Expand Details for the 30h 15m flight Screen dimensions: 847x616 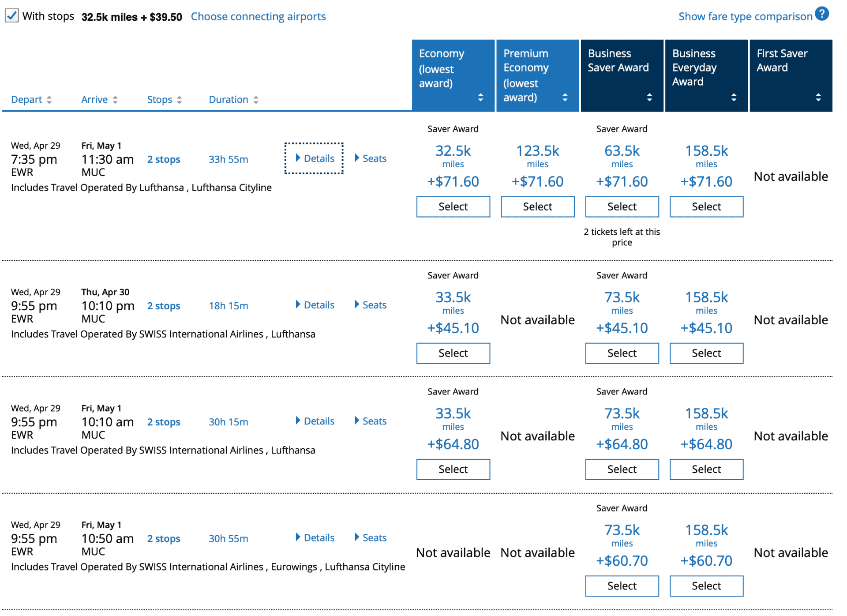315,421
